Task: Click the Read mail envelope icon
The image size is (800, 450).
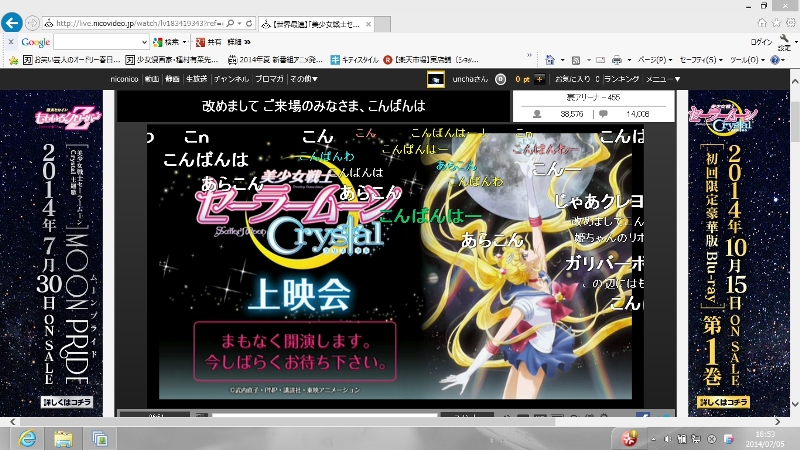Action: 601,60
